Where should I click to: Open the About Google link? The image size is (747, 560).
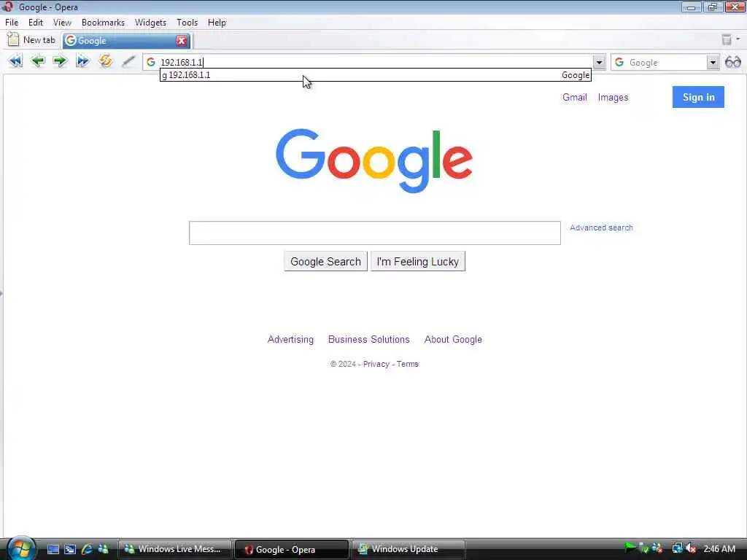point(453,339)
